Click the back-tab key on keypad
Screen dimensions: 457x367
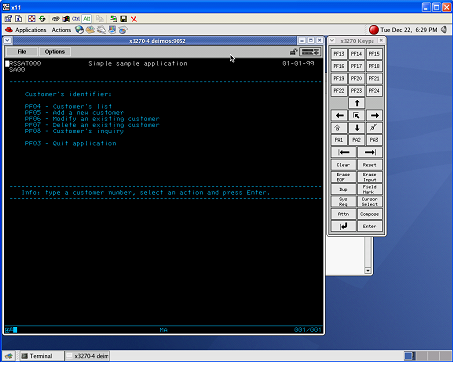tap(344, 152)
